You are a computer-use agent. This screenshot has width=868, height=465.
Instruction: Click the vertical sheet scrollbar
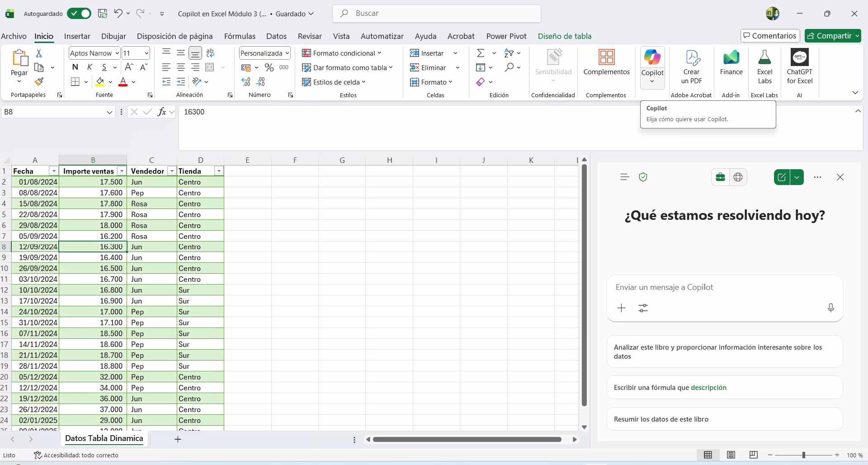tap(584, 285)
